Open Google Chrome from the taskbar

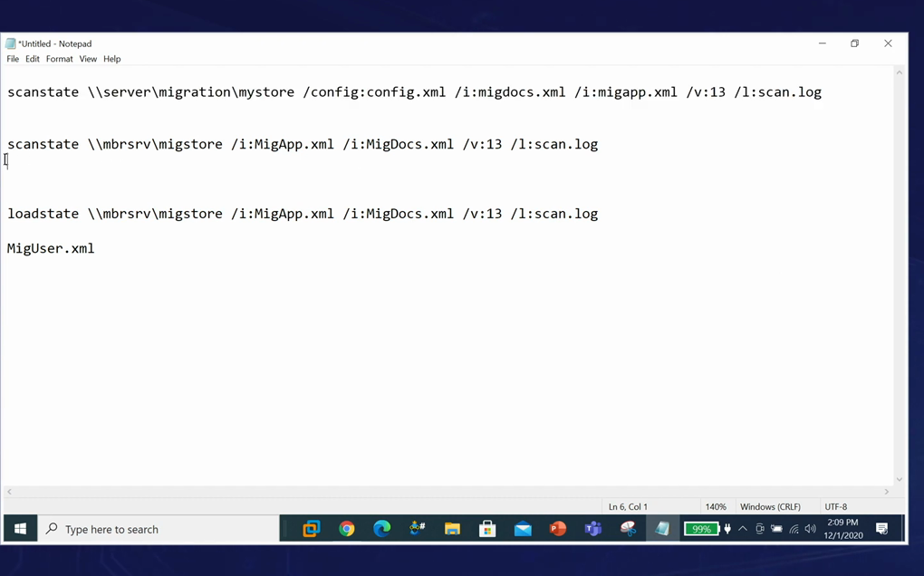click(x=346, y=529)
